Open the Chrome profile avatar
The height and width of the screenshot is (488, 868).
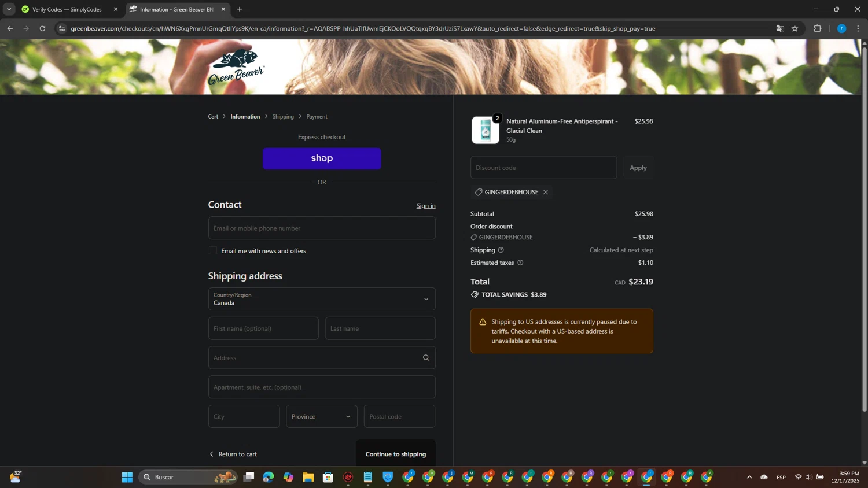(841, 28)
